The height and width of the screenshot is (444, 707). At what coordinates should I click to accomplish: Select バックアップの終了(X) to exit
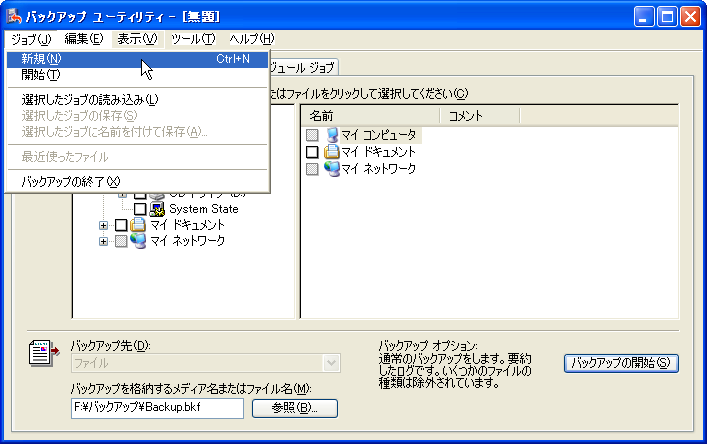coord(137,182)
